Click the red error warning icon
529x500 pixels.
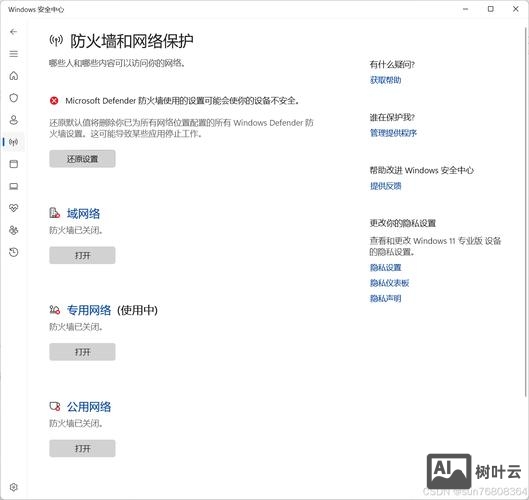tap(54, 101)
